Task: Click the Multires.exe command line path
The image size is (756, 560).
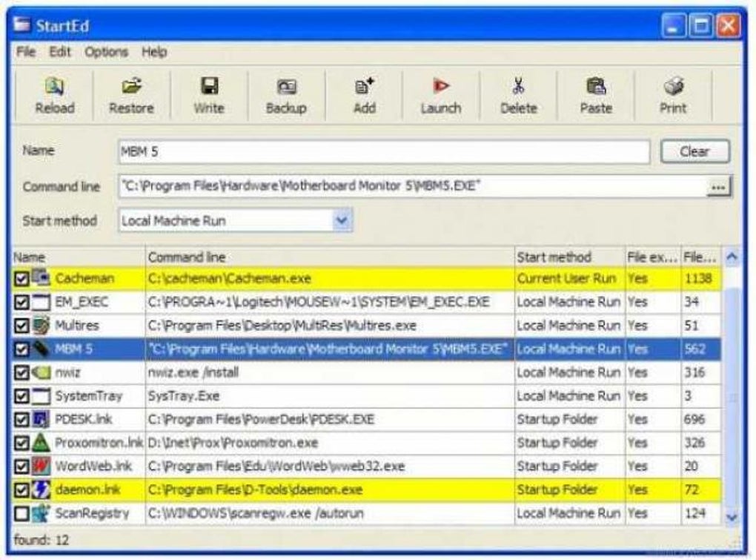Action: tap(282, 326)
